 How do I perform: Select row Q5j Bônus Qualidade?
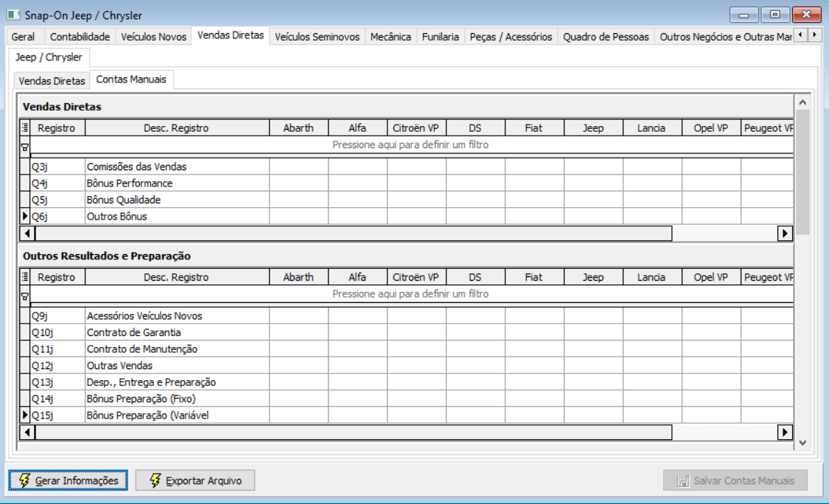coord(407,200)
